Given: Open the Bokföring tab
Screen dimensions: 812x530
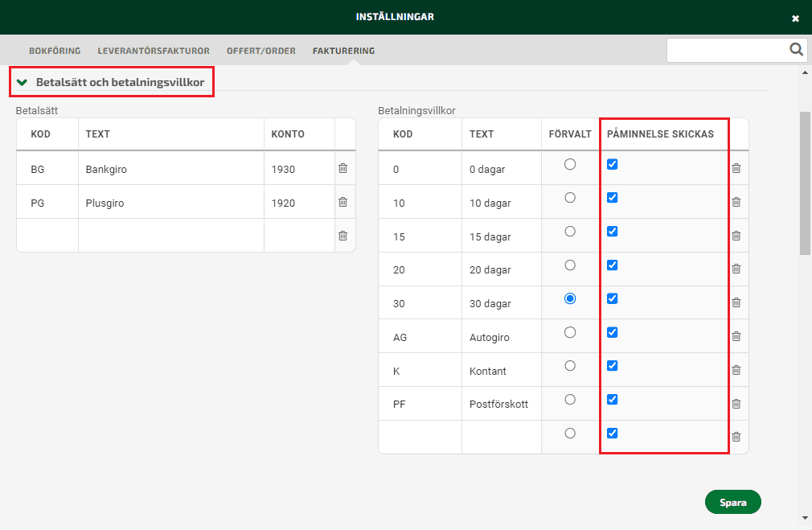Looking at the screenshot, I should [55, 51].
